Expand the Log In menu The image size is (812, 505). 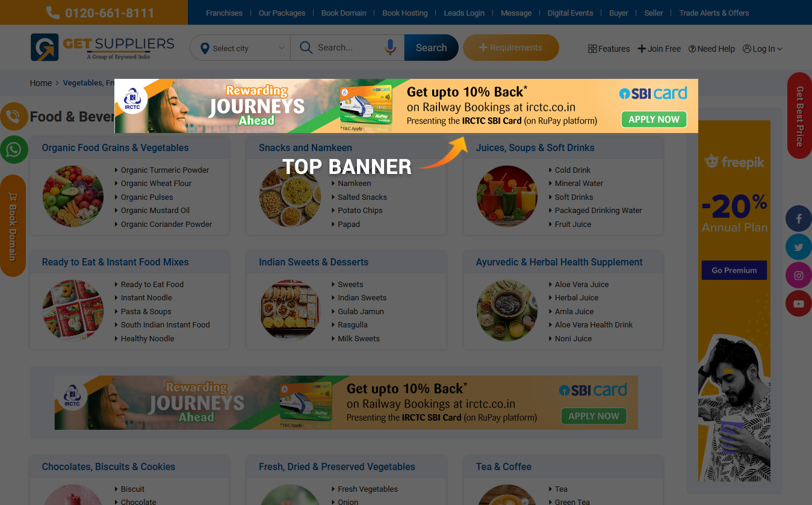[x=762, y=49]
